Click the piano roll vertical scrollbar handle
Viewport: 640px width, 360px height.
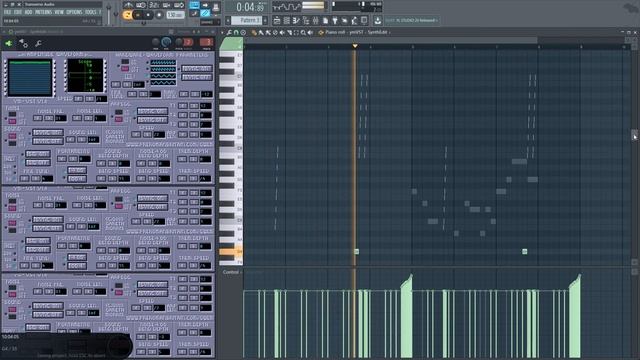634,135
